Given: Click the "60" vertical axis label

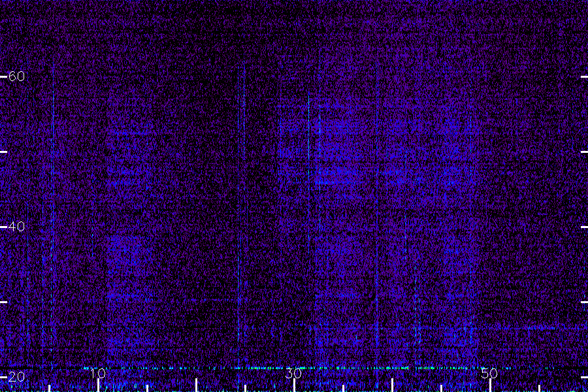Looking at the screenshot, I should 16,76.
